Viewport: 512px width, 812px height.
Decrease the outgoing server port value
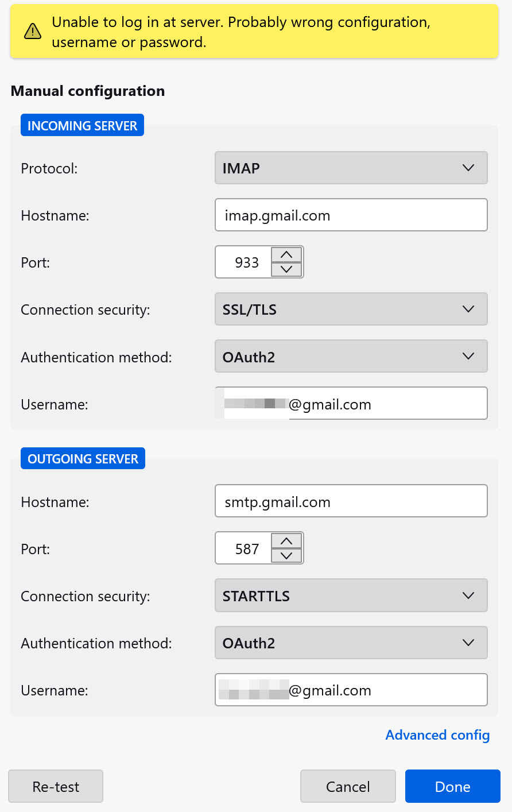tap(286, 556)
